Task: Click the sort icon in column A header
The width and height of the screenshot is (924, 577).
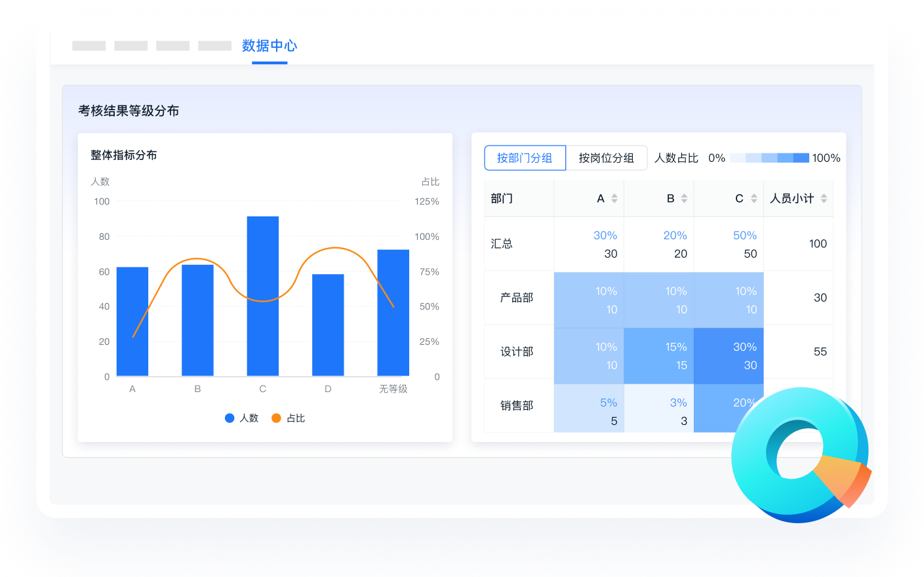Action: point(614,199)
